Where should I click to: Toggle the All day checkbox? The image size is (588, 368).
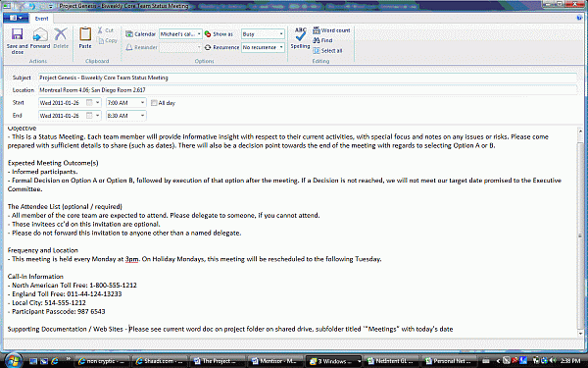[154, 103]
